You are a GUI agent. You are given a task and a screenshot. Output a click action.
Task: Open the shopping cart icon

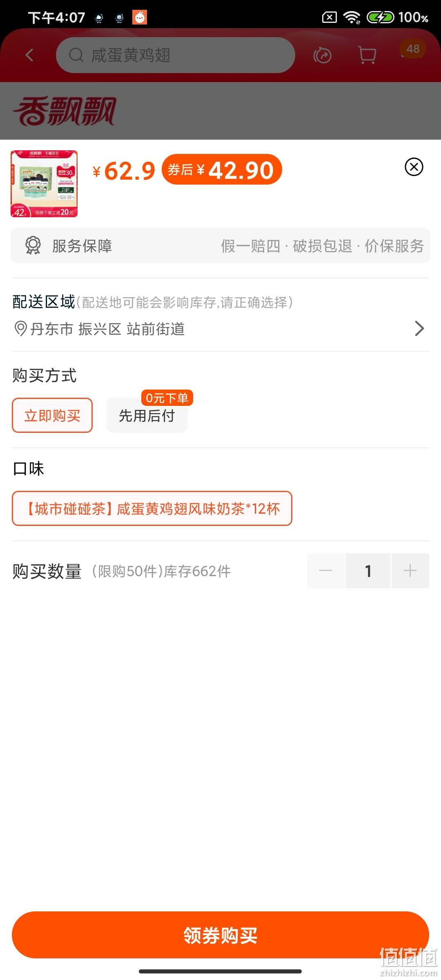[367, 55]
